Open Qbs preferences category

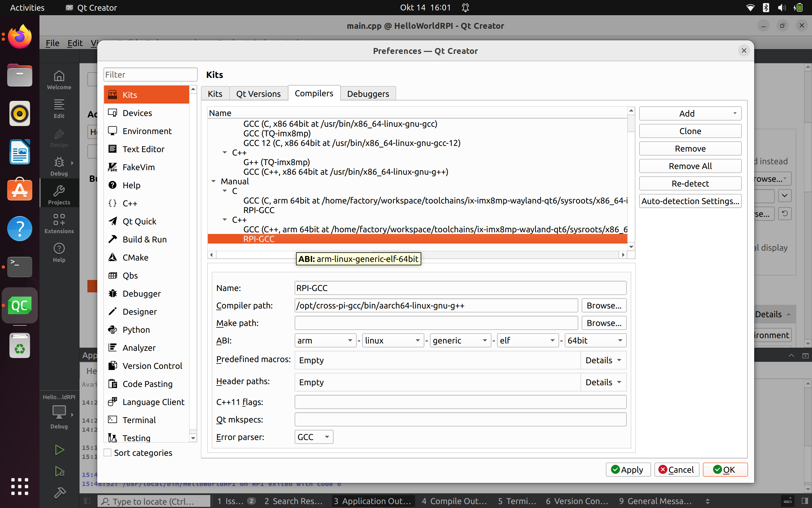click(146, 275)
